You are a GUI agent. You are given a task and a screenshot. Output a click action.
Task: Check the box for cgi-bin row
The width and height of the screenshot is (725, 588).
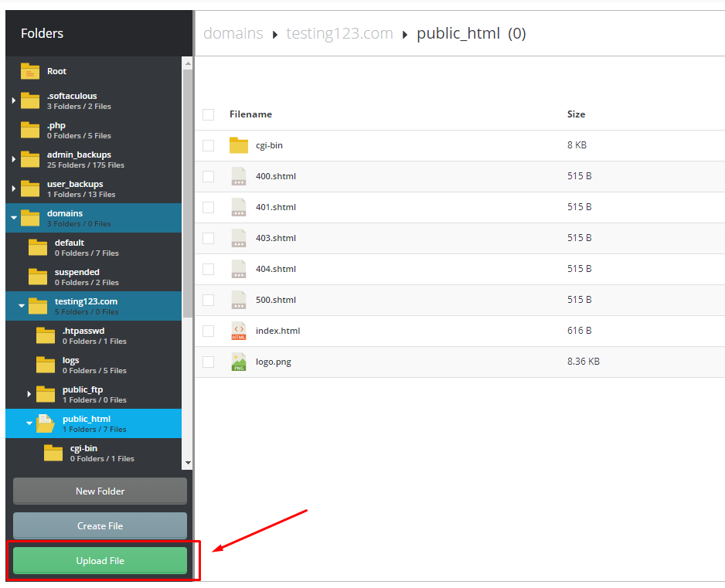(209, 145)
